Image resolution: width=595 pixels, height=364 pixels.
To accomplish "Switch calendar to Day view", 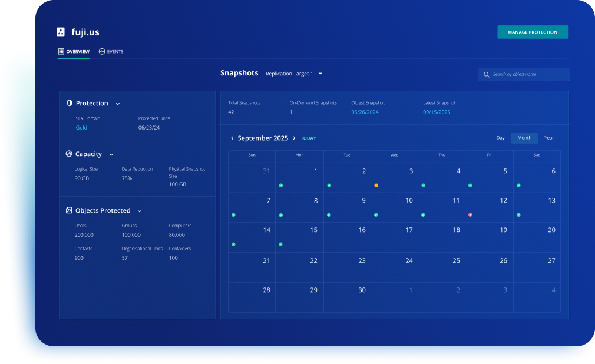I will click(500, 138).
